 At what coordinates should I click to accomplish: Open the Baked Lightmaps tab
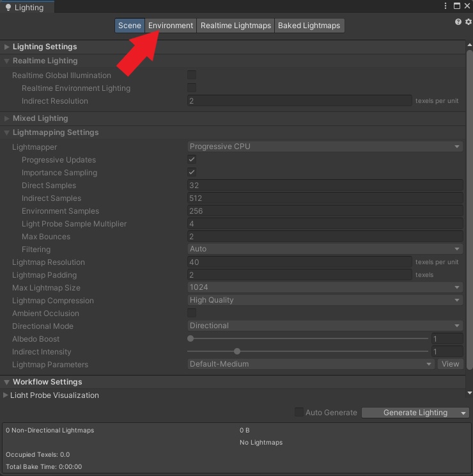click(309, 26)
